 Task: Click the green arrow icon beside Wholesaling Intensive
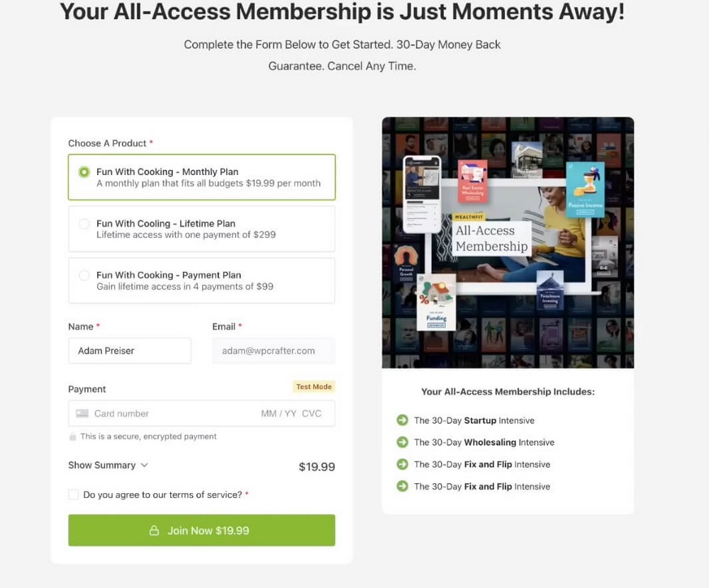pos(402,442)
